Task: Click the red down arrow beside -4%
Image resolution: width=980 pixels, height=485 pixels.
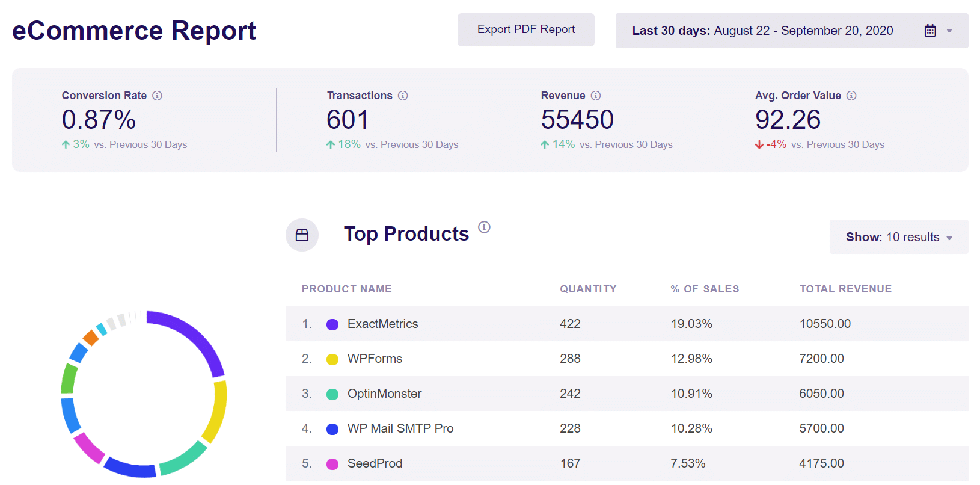Action: tap(759, 144)
